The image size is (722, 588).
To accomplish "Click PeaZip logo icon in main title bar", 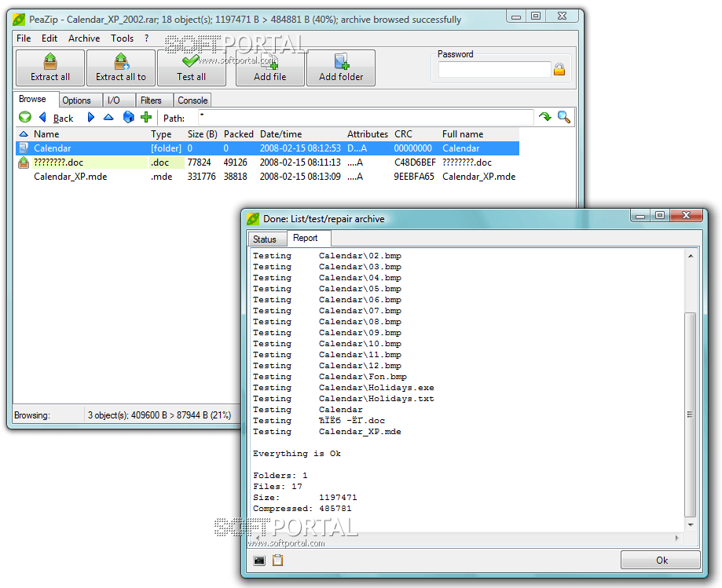I will (x=19, y=20).
